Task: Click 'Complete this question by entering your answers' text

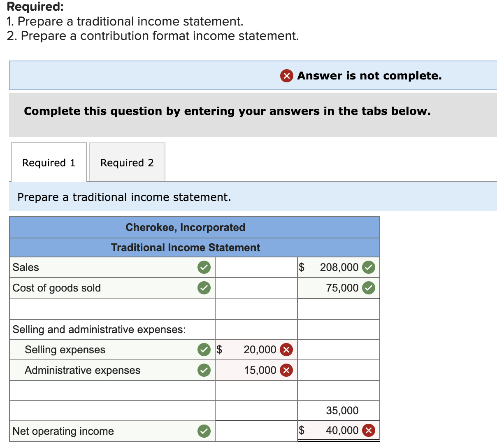Action: [227, 111]
